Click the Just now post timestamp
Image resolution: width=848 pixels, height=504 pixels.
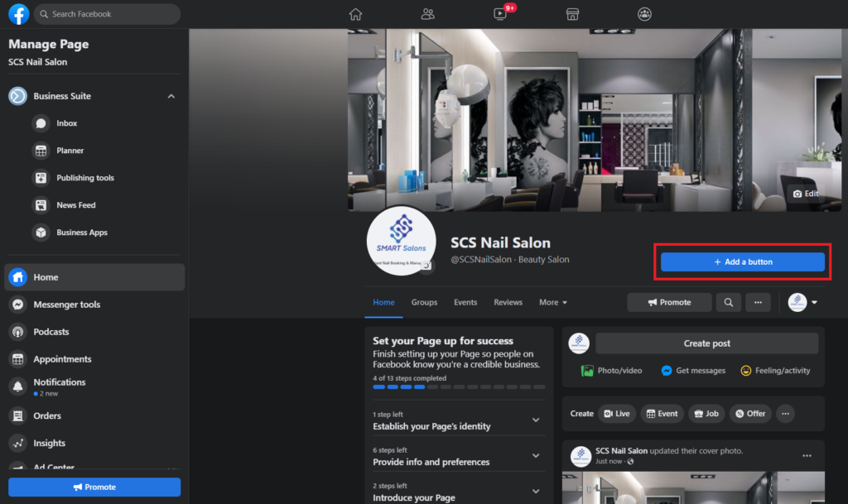609,461
